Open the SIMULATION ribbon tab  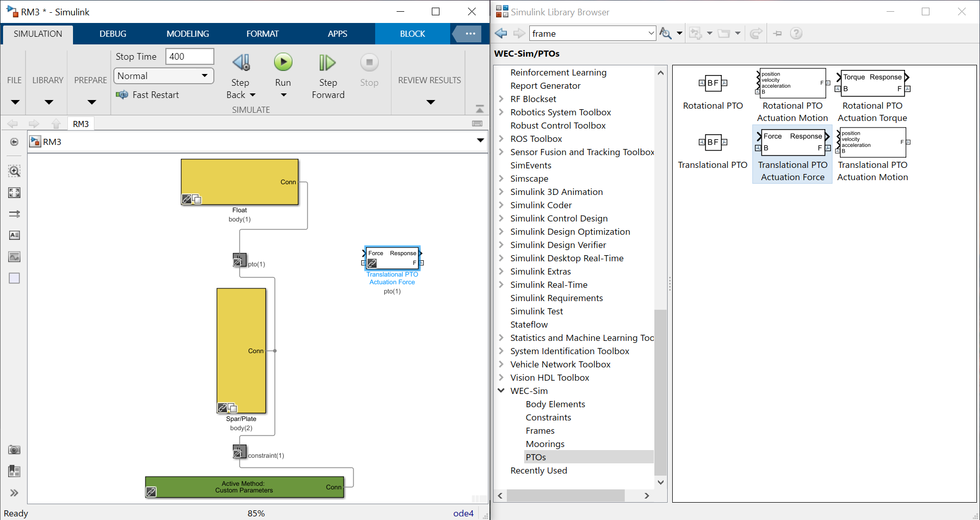click(x=38, y=34)
